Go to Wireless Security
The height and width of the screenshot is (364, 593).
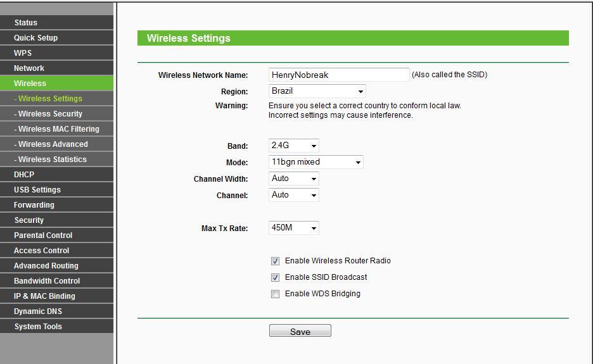(x=57, y=113)
